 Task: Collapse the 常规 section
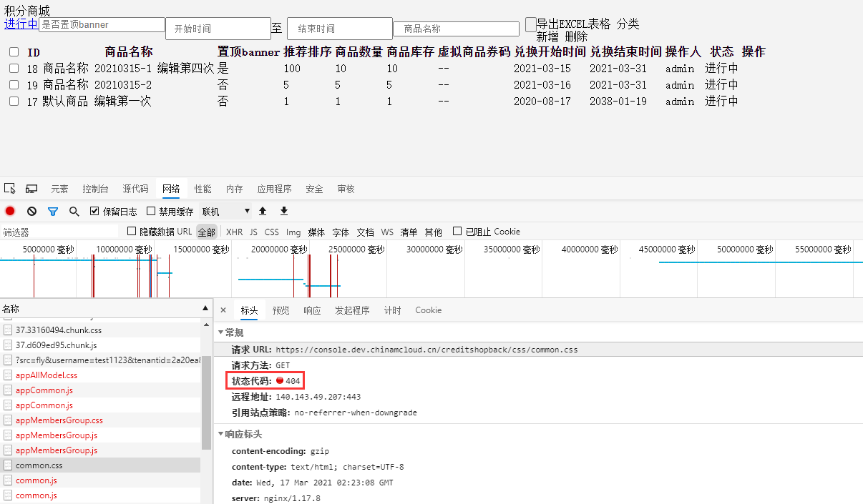[x=221, y=333]
